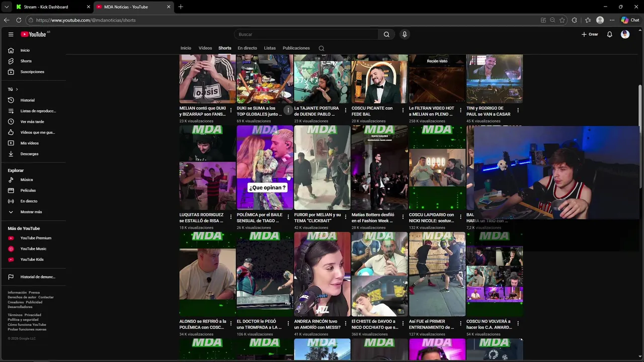
Task: Start voice search with microphone icon
Action: (405, 34)
